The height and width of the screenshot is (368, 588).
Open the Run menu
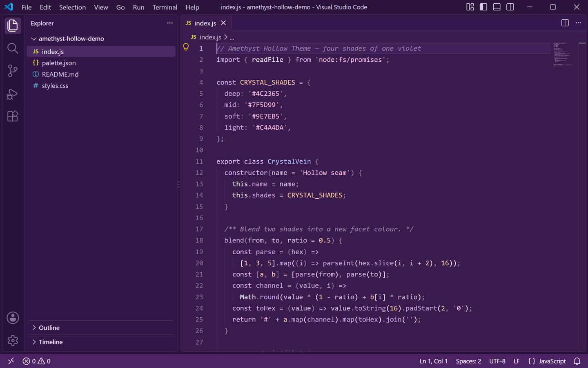(138, 7)
